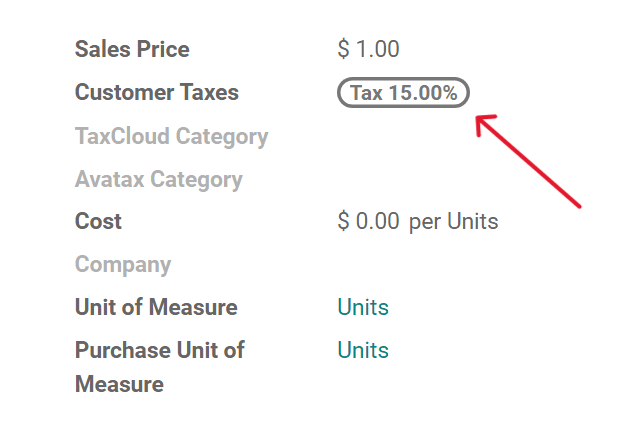The width and height of the screenshot is (617, 426).
Task: Click the TaxCloud Category label
Action: click(x=171, y=136)
